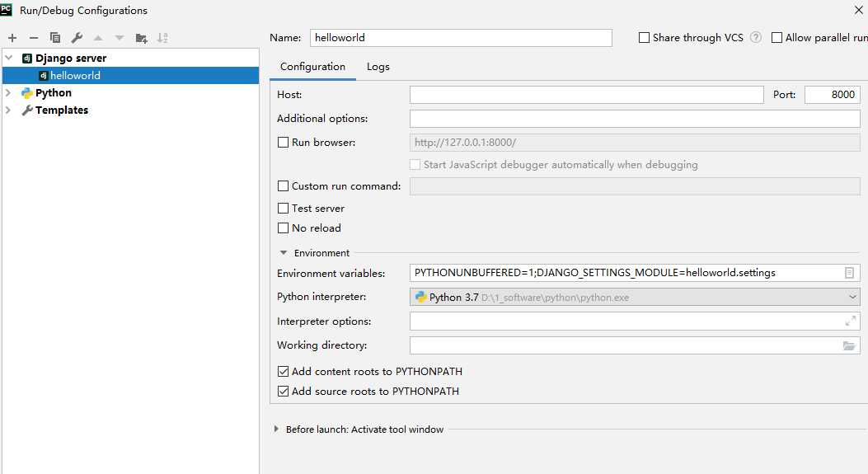Copy the selected configuration
This screenshot has height=474, width=868.
click(54, 38)
